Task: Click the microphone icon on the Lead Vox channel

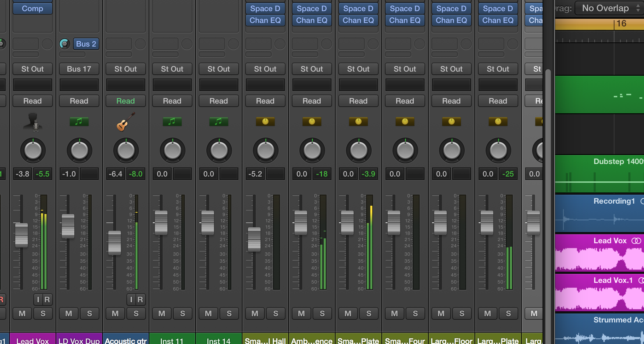Action: (32, 122)
